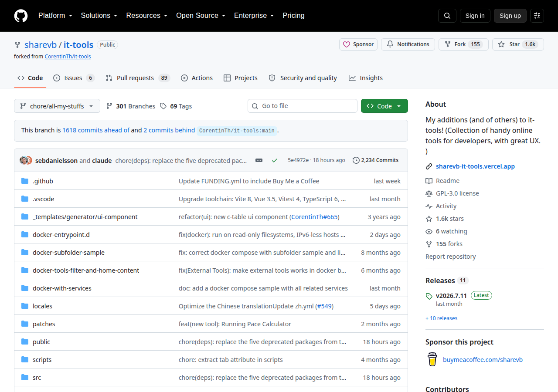Viewport: 558px width, 392px height.
Task: Open the 69 Tags link
Action: click(x=176, y=106)
